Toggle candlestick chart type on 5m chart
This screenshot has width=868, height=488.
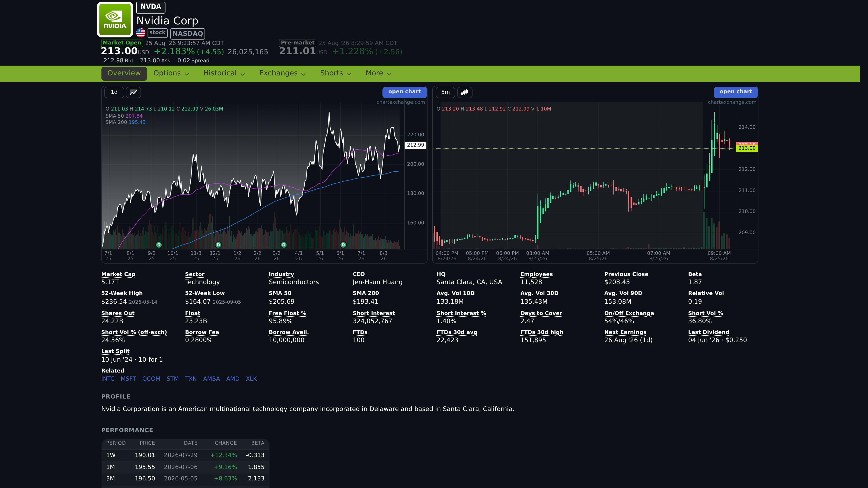tap(464, 92)
